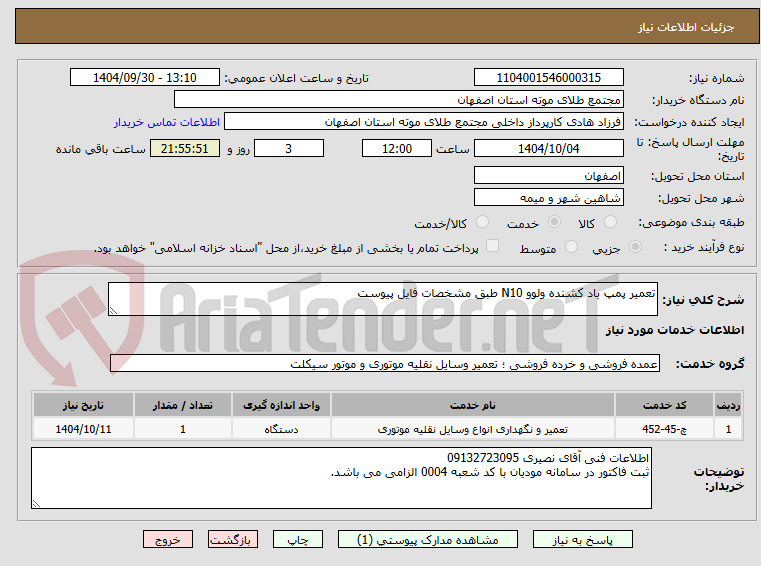The width and height of the screenshot is (761, 566).
Task: Click the نام خدمت column header
Action: (x=473, y=405)
